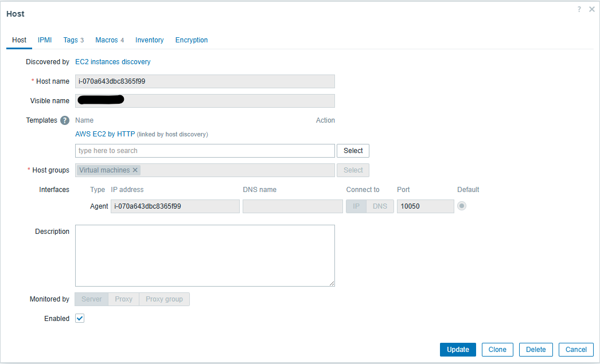Viewport: 600px width, 364px height.
Task: Open the Macros tab
Action: click(109, 40)
